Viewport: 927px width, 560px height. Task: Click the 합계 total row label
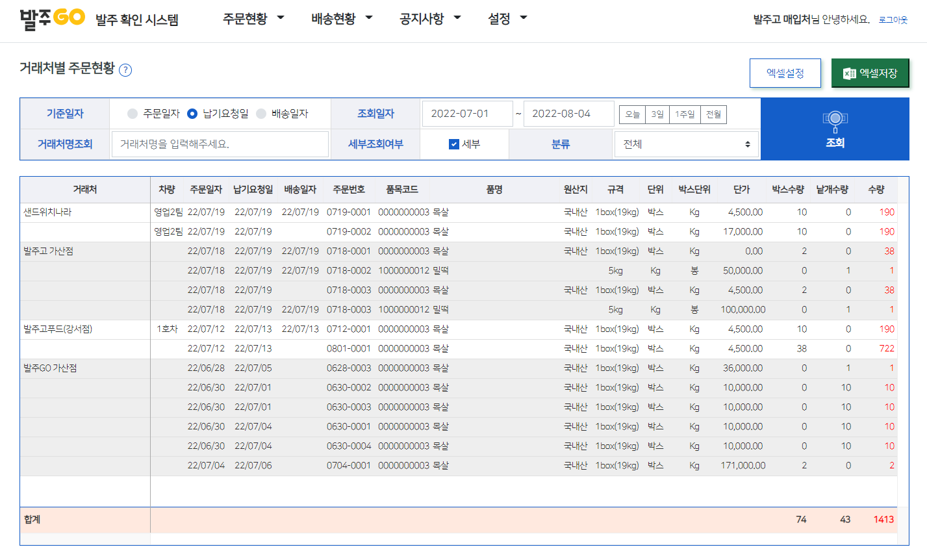coord(32,520)
